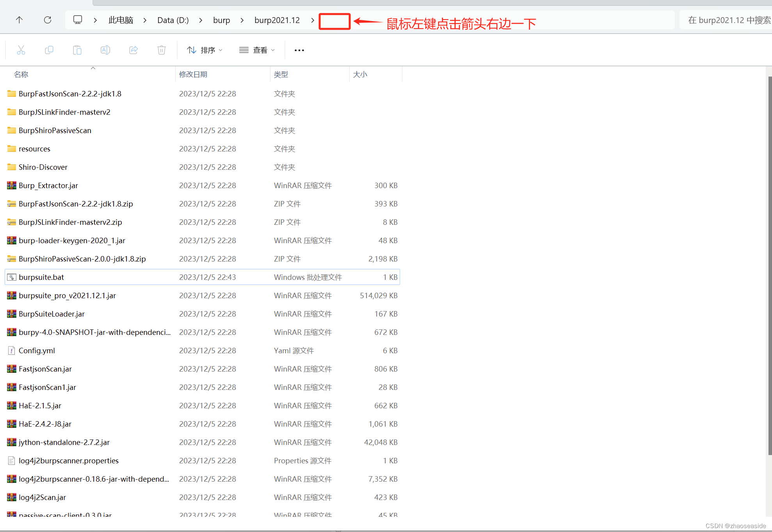This screenshot has height=532, width=772.
Task: Click the Copy icon in toolbar
Action: 49,50
